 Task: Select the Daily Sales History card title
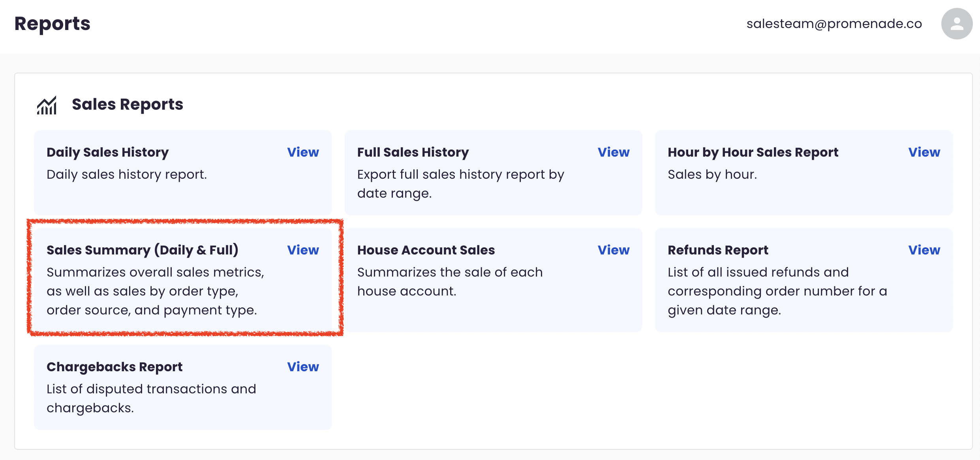tap(107, 152)
